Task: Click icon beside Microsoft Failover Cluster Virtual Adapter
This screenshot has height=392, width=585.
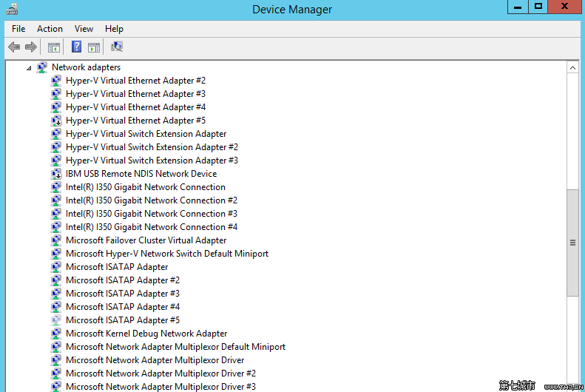Action: pos(56,240)
